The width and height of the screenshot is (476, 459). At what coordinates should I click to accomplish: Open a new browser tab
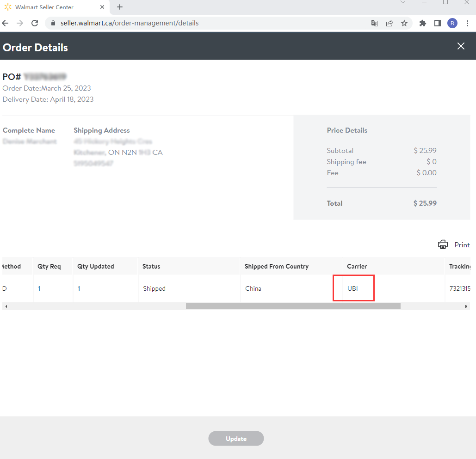click(x=120, y=7)
